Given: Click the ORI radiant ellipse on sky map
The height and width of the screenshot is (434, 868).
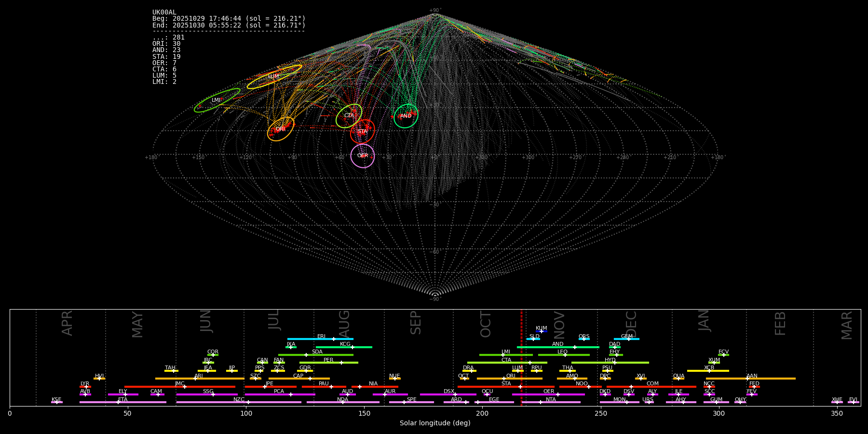Looking at the screenshot, I should (281, 129).
